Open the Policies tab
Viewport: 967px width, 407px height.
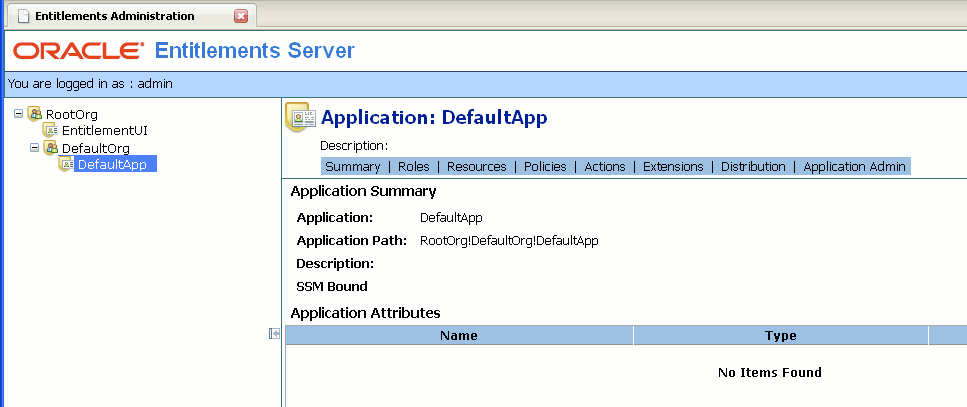coord(545,166)
